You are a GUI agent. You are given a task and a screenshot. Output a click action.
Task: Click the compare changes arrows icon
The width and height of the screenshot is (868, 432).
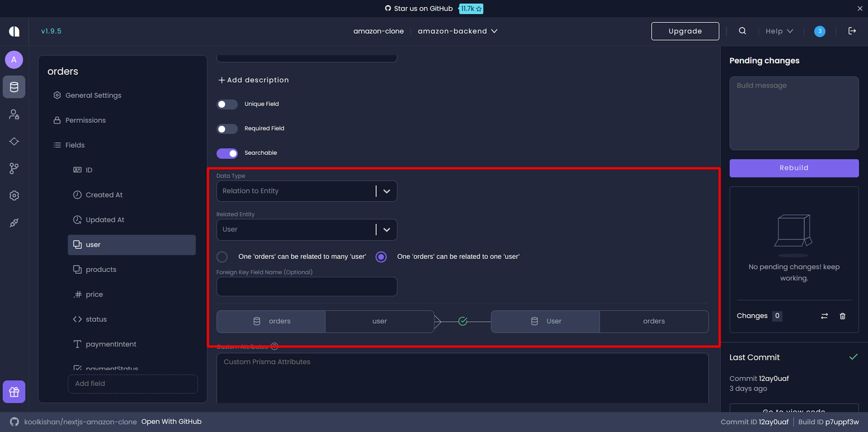point(824,316)
